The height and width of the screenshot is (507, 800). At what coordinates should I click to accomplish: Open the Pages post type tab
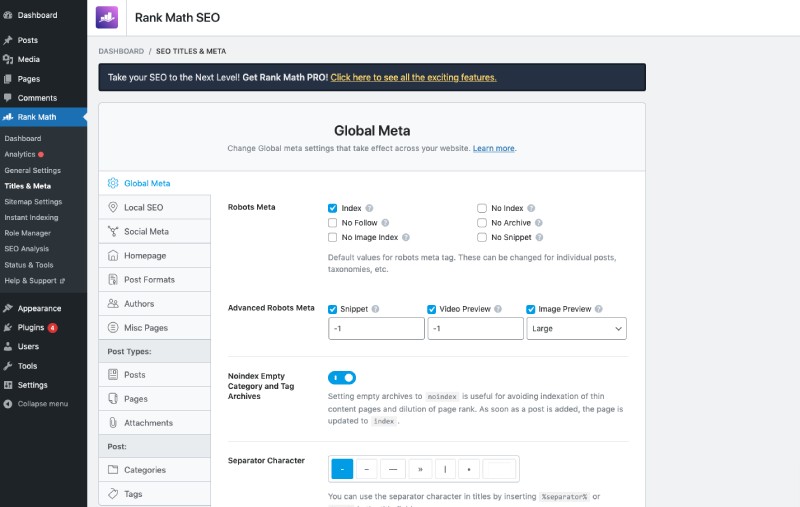155,398
